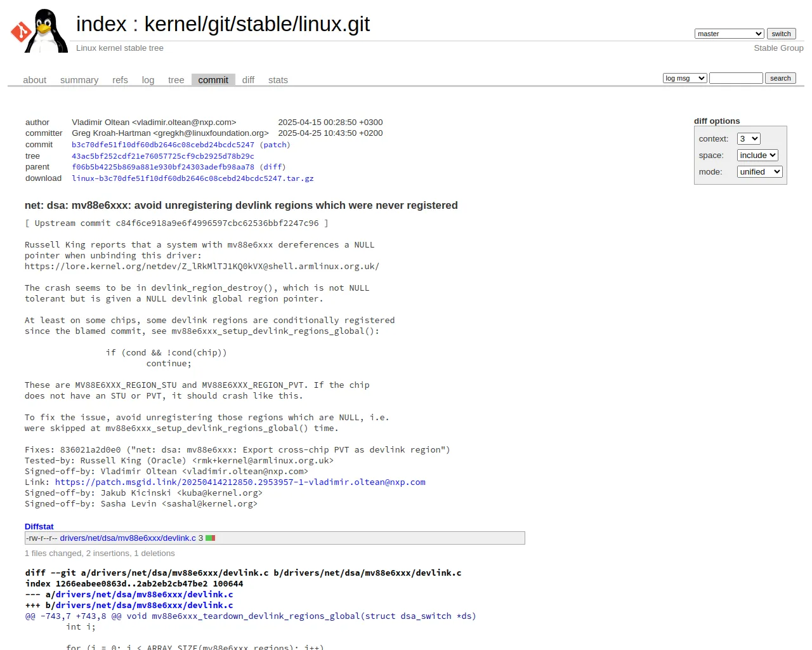Open the space include dropdown
The width and height of the screenshot is (812, 650).
click(x=757, y=155)
